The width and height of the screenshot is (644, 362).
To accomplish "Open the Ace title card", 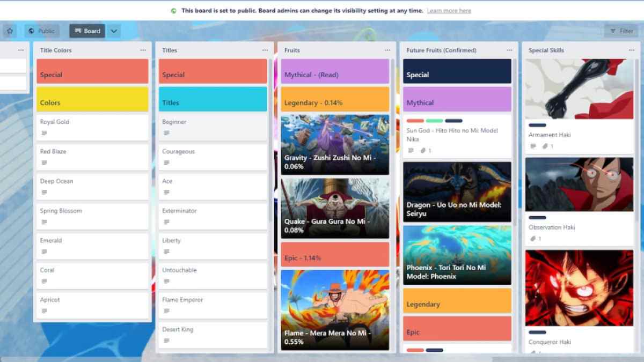I will (x=213, y=187).
